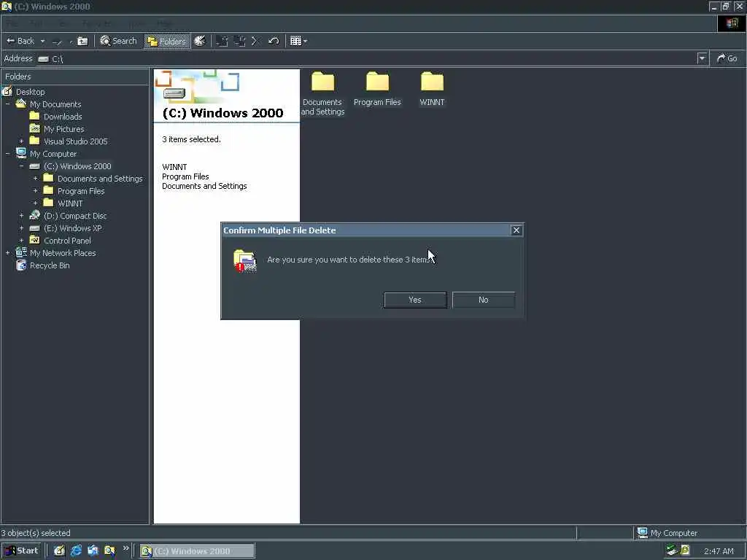Image resolution: width=747 pixels, height=560 pixels.
Task: Toggle the Folders pane button
Action: (167, 41)
